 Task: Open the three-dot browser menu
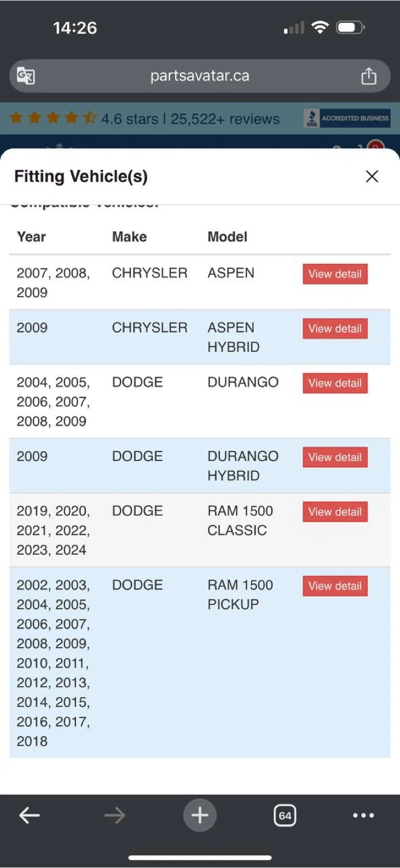click(363, 816)
